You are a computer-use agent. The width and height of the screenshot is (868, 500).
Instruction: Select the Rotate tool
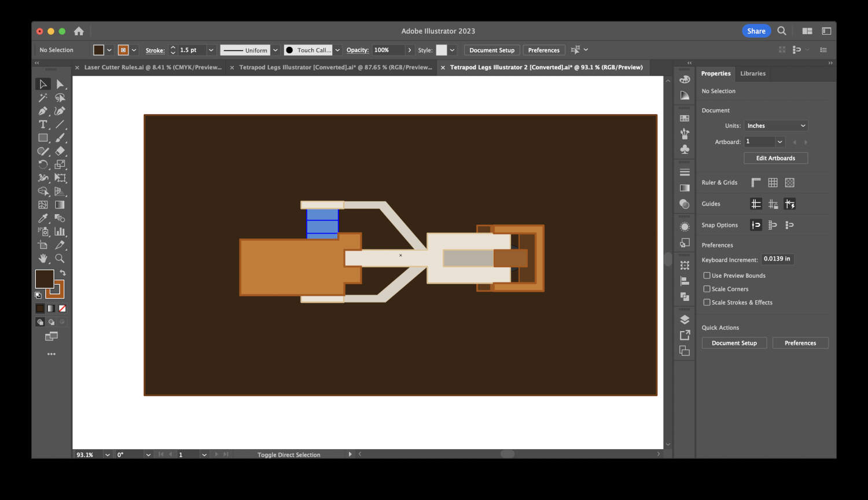coord(43,164)
